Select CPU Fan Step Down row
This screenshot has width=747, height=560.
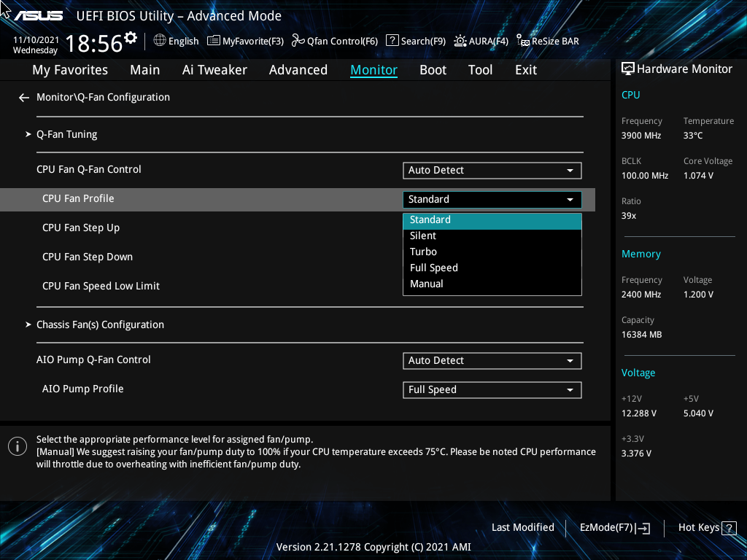[88, 257]
